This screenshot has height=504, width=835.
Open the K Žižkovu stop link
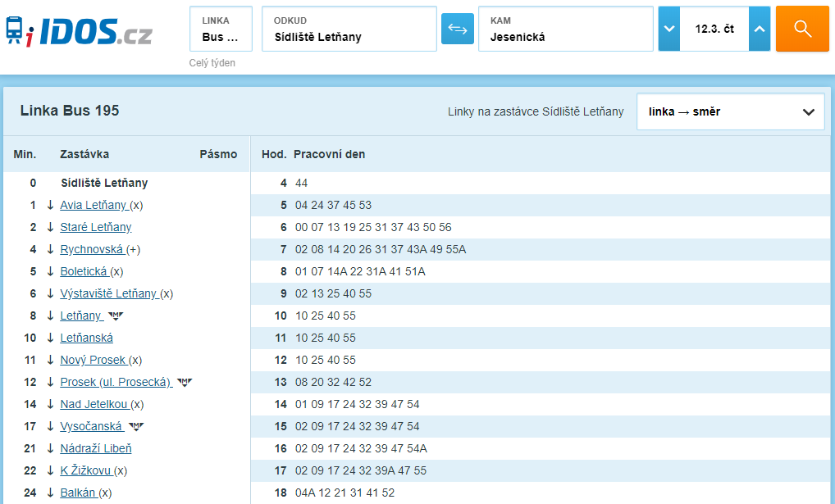[x=86, y=471]
